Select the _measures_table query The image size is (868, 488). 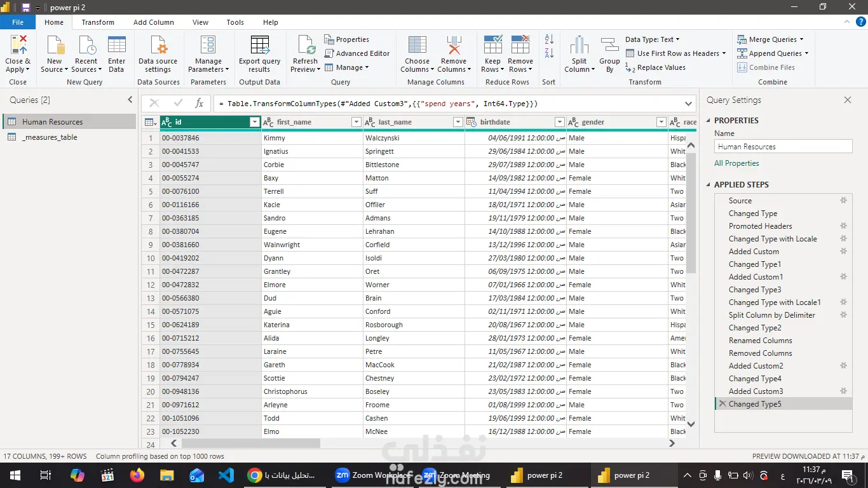[50, 137]
